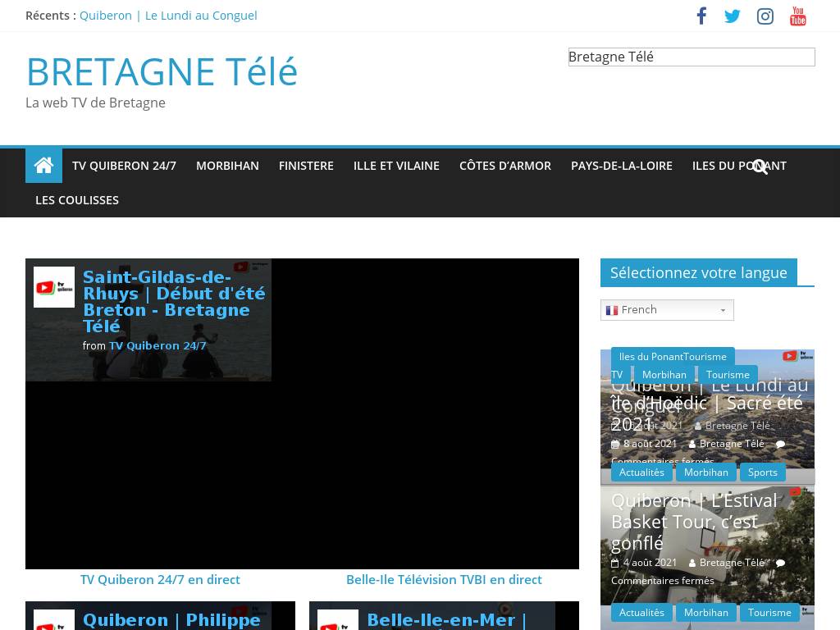This screenshot has width=840, height=630.
Task: Open the Saint-Gildas-de-Rhuys video title
Action: [x=174, y=301]
